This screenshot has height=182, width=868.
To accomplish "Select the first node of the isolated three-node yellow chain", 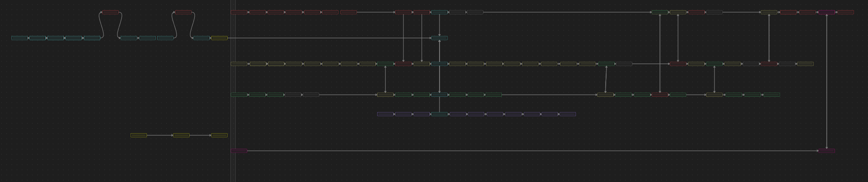I will pyautogui.click(x=139, y=135).
